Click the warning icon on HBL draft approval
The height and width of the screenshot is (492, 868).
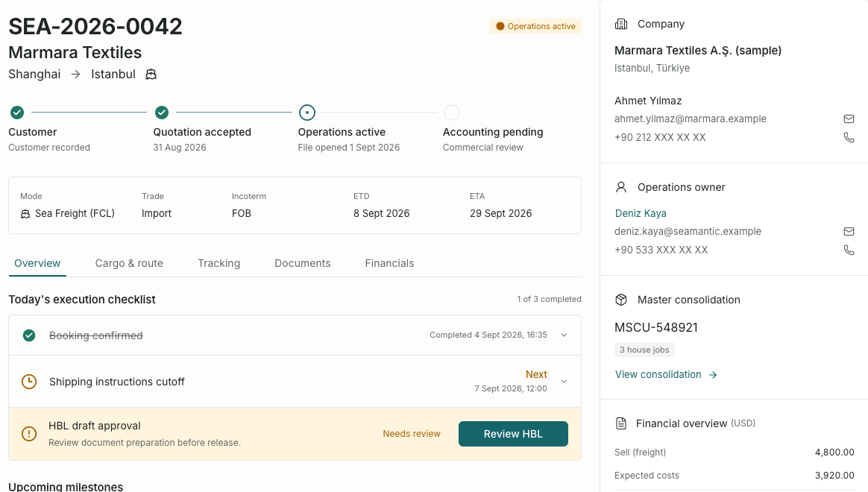29,434
